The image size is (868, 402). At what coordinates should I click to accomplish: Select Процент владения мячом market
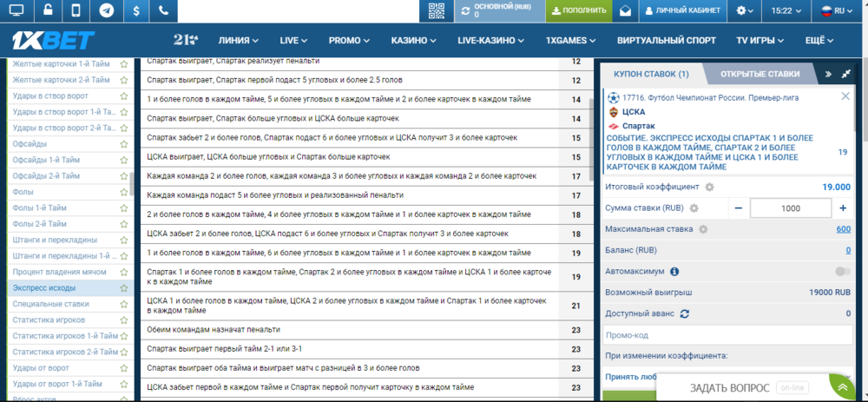tap(59, 273)
